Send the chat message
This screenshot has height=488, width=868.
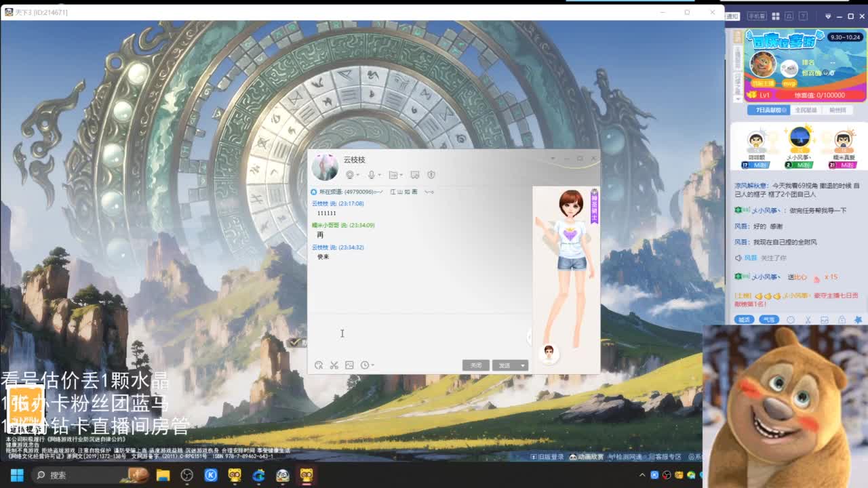(505, 365)
